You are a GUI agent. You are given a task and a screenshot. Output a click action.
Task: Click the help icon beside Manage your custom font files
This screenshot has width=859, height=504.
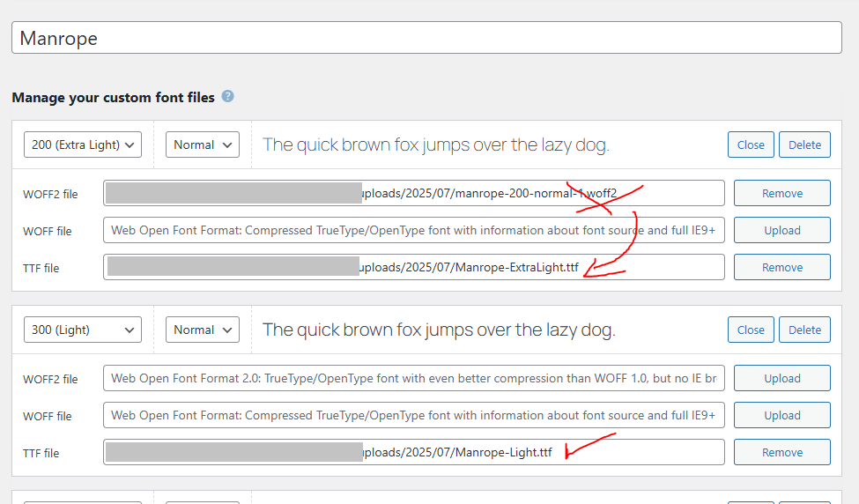pyautogui.click(x=227, y=96)
